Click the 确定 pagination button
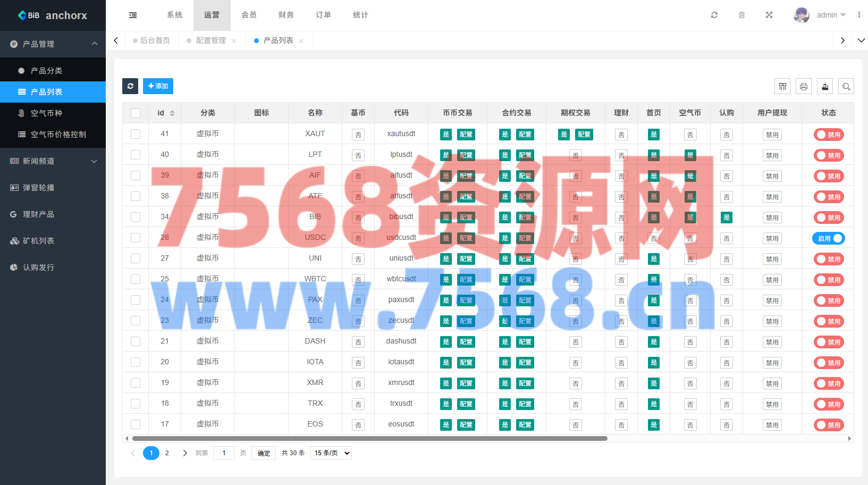Image resolution: width=868 pixels, height=485 pixels. 264,453
